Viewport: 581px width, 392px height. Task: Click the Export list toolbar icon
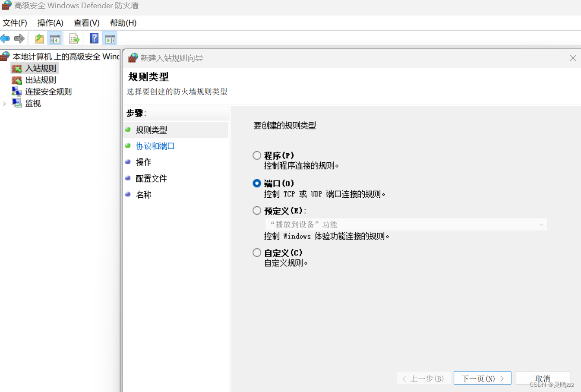click(74, 39)
